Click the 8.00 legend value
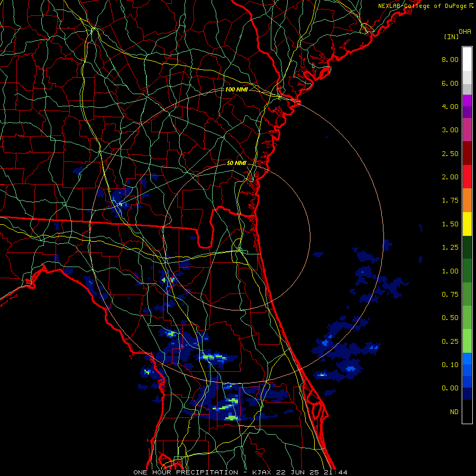The width and height of the screenshot is (476, 476). coord(450,59)
